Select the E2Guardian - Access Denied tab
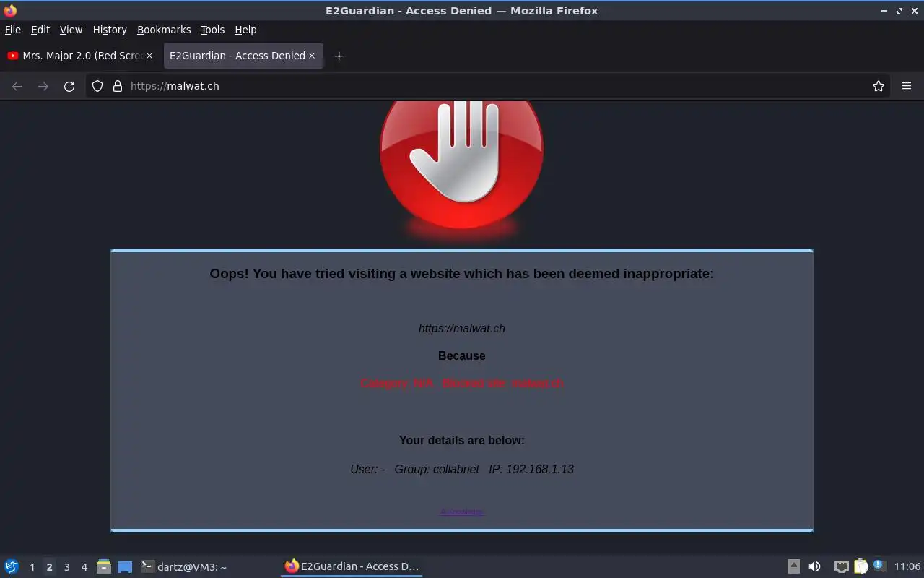Image resolution: width=924 pixels, height=578 pixels. 243,56
